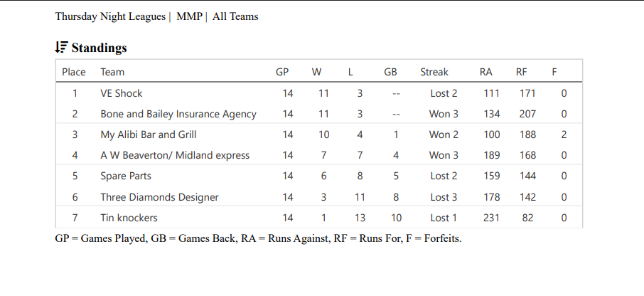Select the VE Shock team row
This screenshot has height=296, width=644.
[122, 93]
